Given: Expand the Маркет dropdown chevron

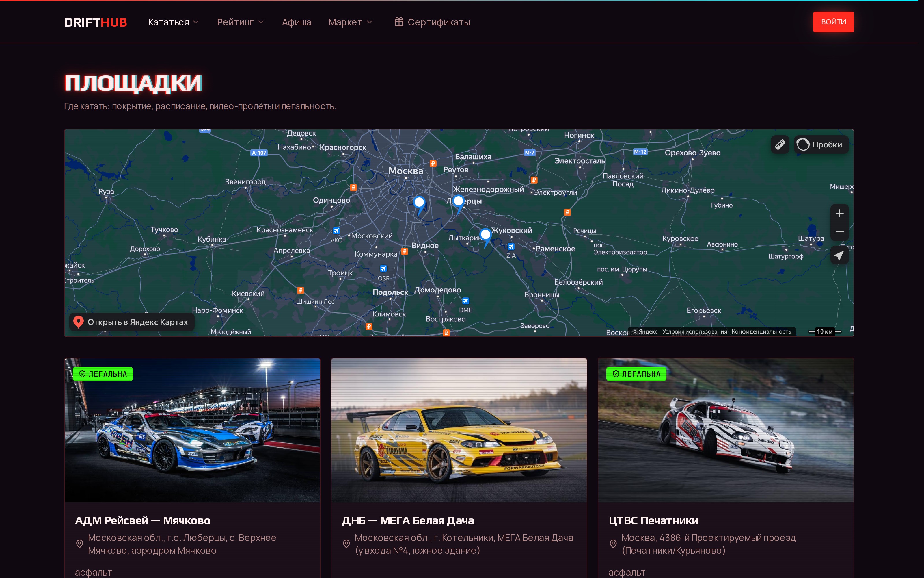Looking at the screenshot, I should [370, 22].
